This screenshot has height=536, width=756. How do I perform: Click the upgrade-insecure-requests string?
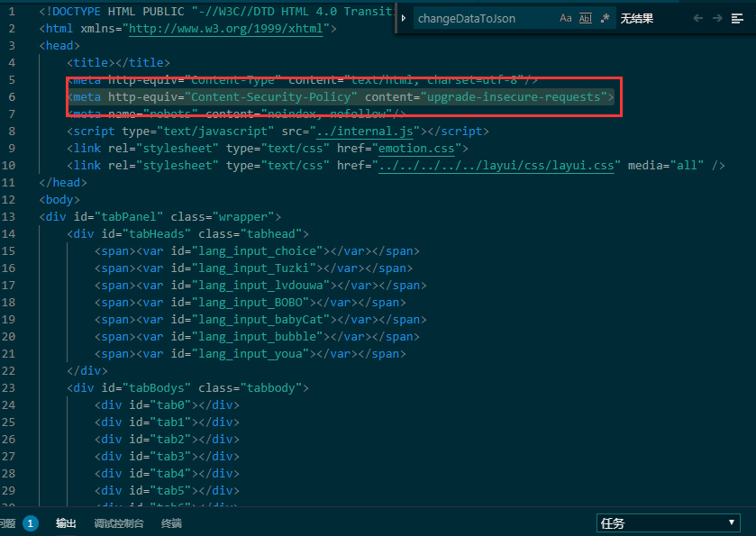pos(514,97)
